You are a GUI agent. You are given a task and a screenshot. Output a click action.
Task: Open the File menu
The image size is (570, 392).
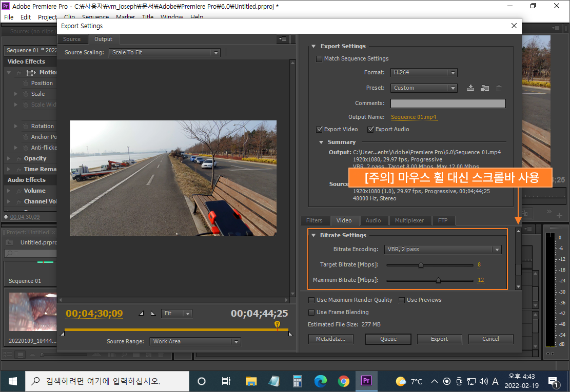(x=9, y=17)
